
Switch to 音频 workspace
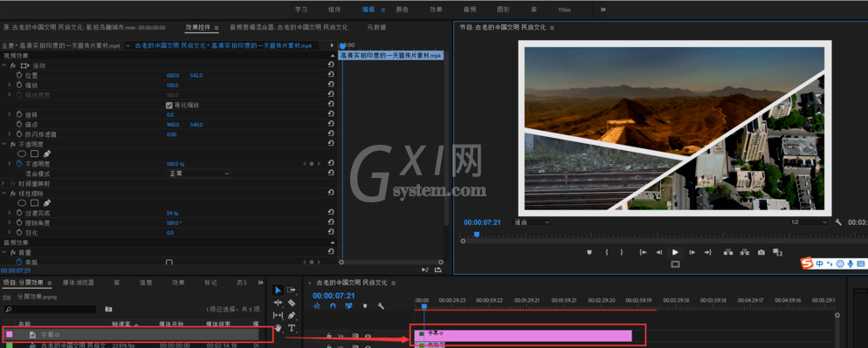click(470, 10)
